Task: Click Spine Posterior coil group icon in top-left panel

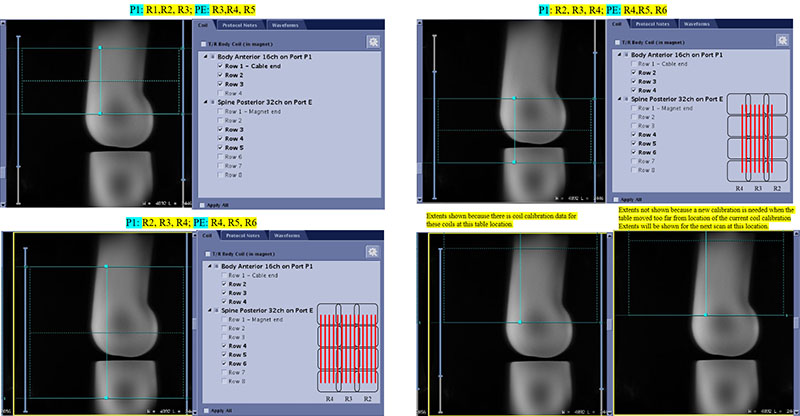Action: point(215,102)
